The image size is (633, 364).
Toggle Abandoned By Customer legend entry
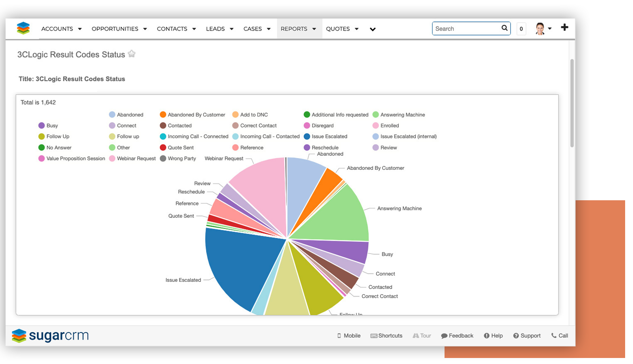[x=192, y=115]
